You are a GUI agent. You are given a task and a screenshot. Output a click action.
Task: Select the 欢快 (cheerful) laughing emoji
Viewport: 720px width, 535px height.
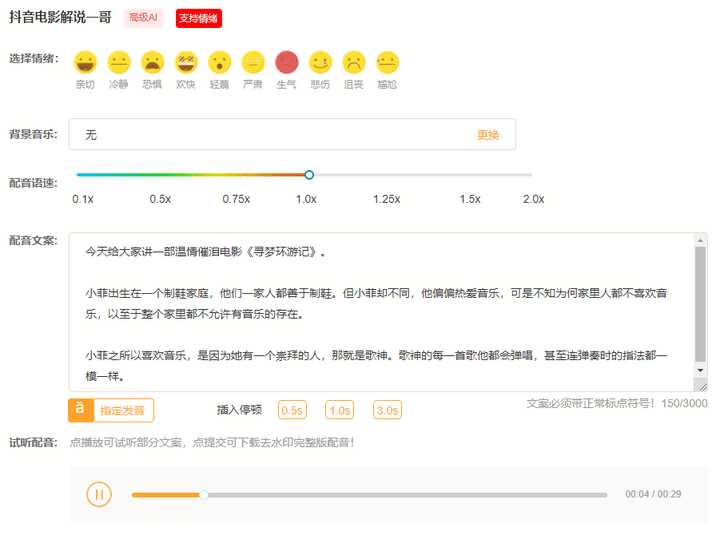(x=186, y=62)
